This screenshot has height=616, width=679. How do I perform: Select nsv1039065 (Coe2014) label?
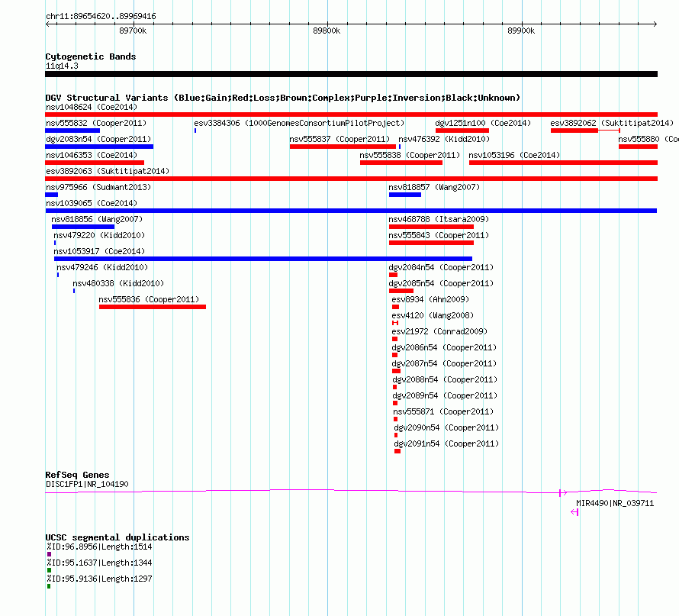92,203
